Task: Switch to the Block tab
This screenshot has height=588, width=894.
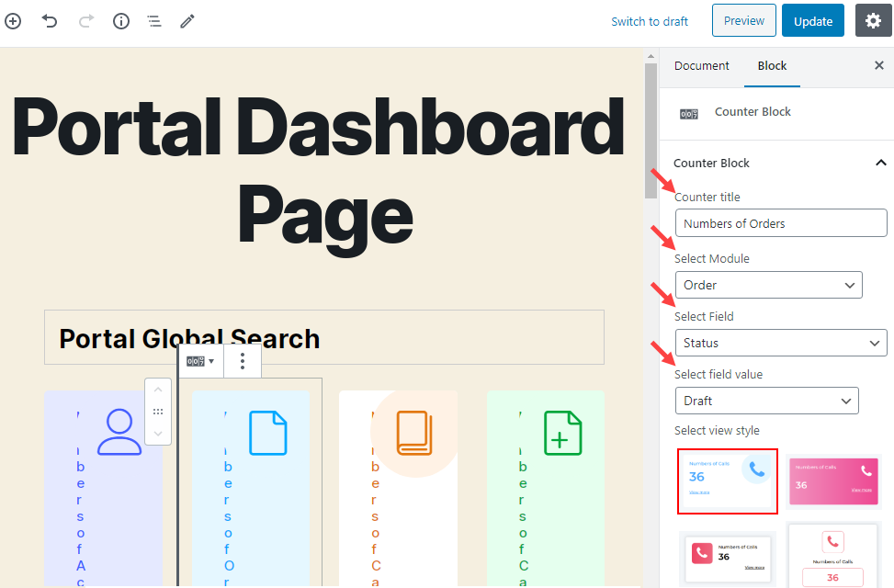Action: click(x=772, y=66)
